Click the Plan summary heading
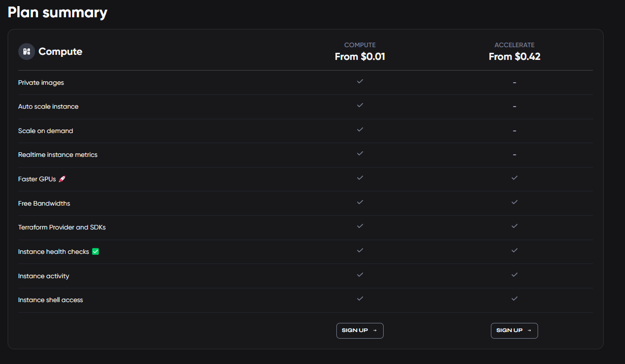This screenshot has height=364, width=625. point(57,12)
